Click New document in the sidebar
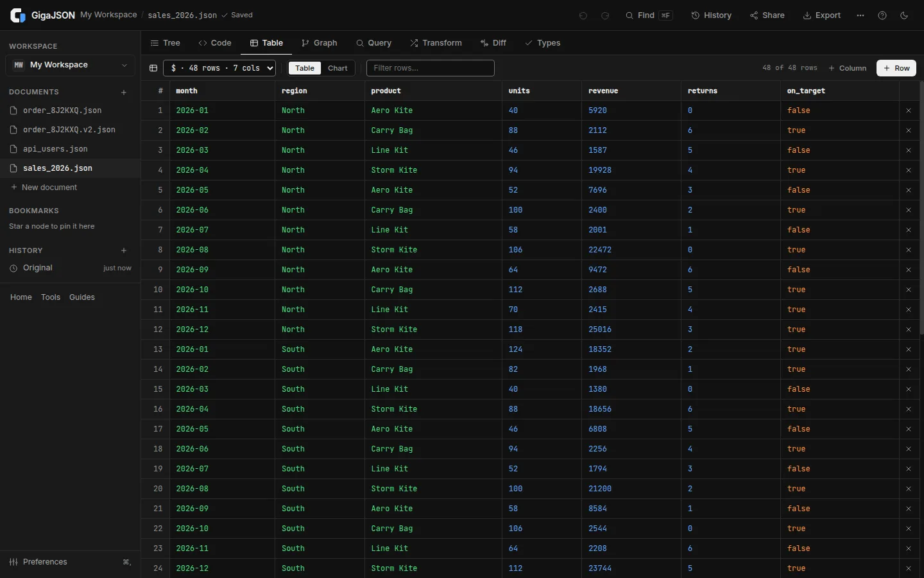Screen dimensions: 924x578 coord(71,188)
